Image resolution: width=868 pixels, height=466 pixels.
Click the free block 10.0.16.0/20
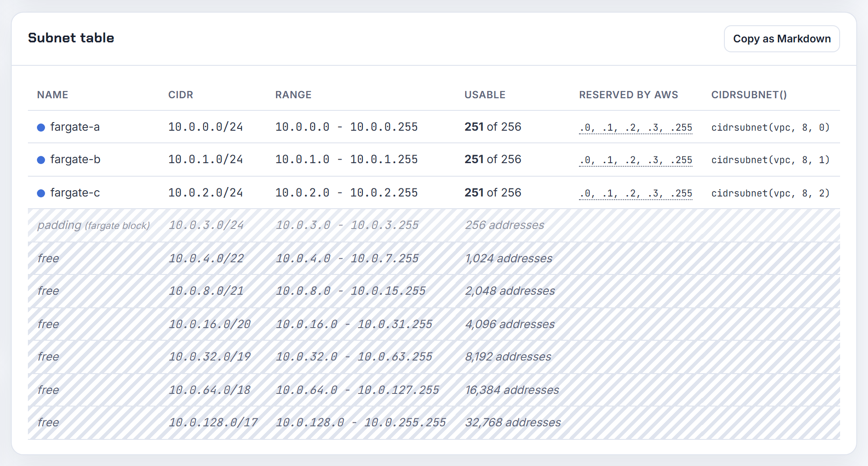pyautogui.click(x=210, y=324)
